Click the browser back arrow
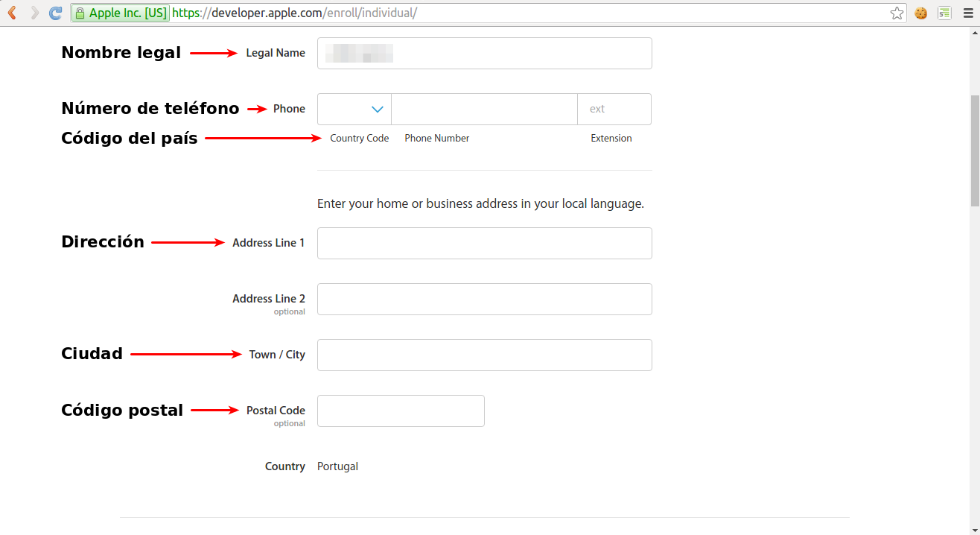The height and width of the screenshot is (535, 980). click(x=12, y=13)
